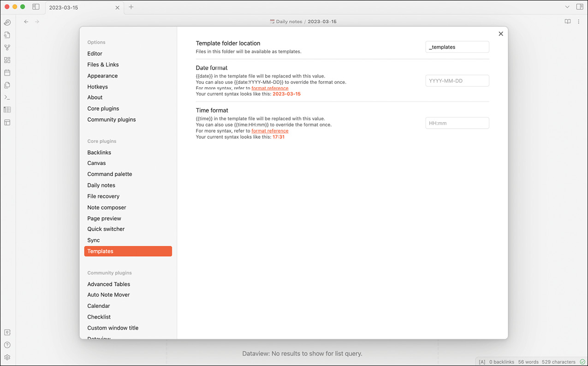
Task: Select the 2023-03-15 tab
Action: click(x=78, y=7)
